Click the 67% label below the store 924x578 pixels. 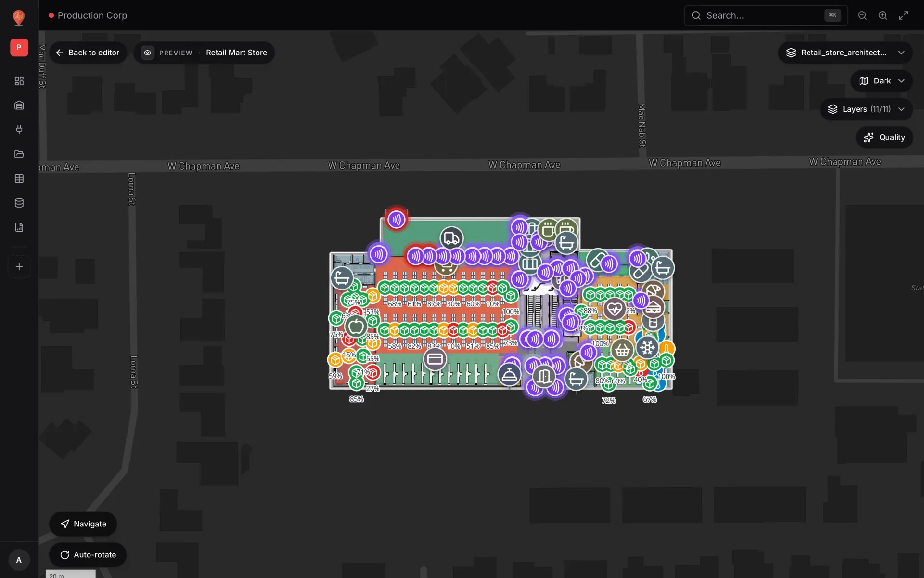pyautogui.click(x=650, y=399)
